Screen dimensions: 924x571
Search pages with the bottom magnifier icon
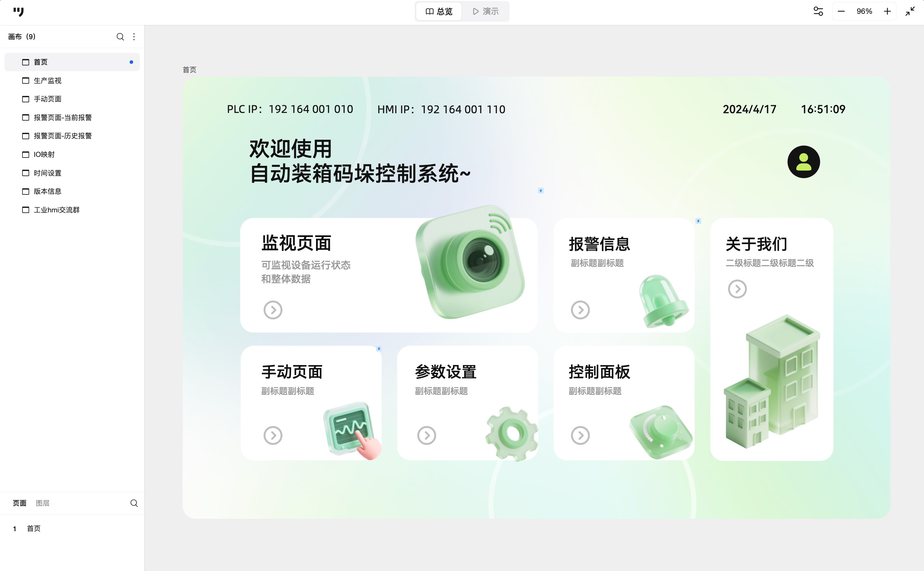(134, 503)
